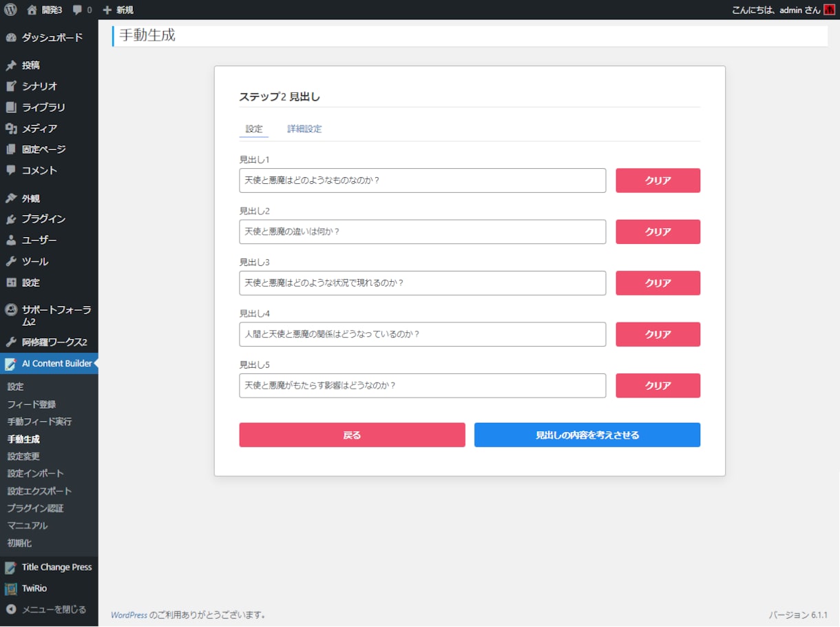The height and width of the screenshot is (627, 840).
Task: Click the 投稿 pin icon
Action: [x=11, y=65]
